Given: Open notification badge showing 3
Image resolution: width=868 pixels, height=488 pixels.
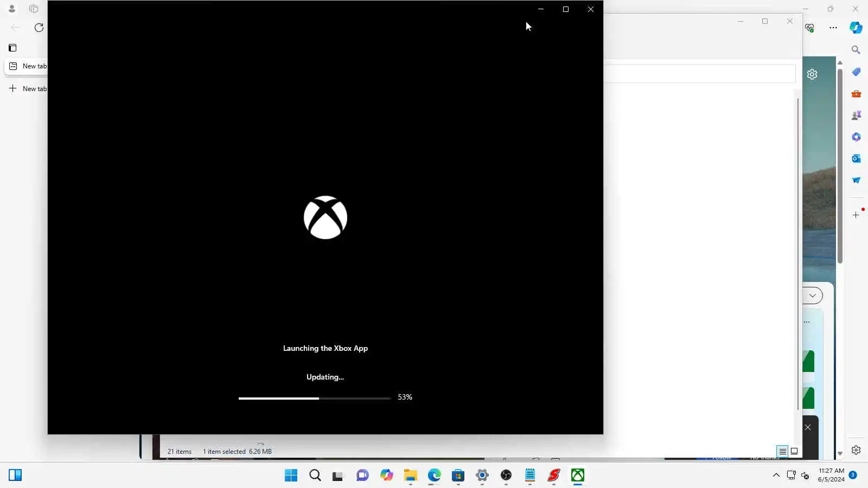Looking at the screenshot, I should point(853,475).
